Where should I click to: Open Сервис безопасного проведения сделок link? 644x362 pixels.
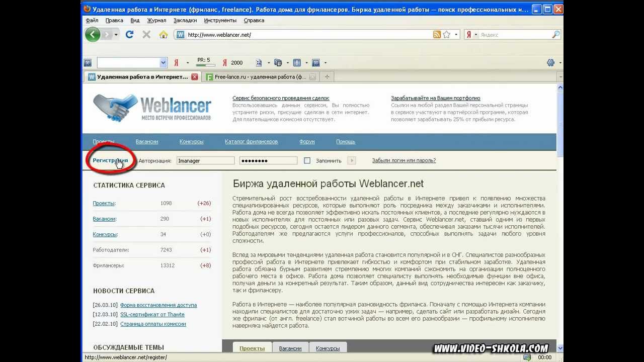[x=281, y=99]
